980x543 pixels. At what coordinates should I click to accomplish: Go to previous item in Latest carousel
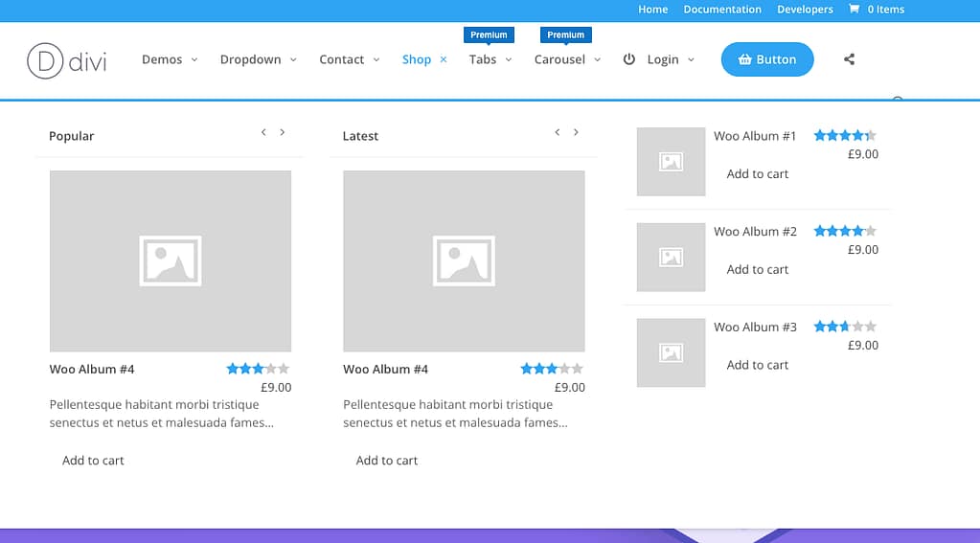tap(557, 132)
